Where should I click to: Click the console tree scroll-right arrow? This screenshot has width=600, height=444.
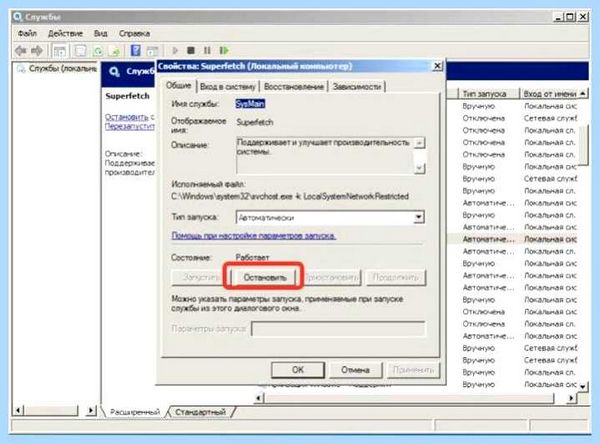pos(91,411)
